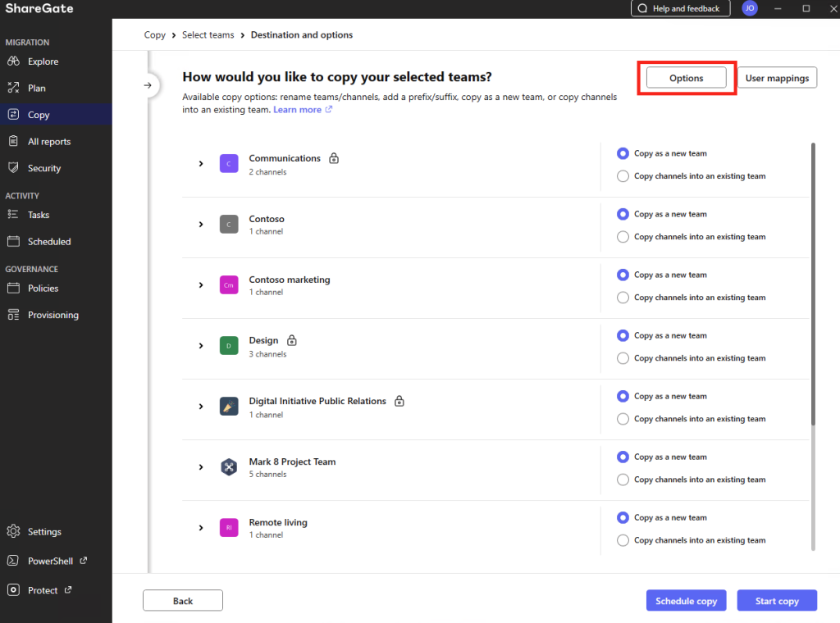Open User mappings
Screen dimensions: 840x623
(x=778, y=78)
